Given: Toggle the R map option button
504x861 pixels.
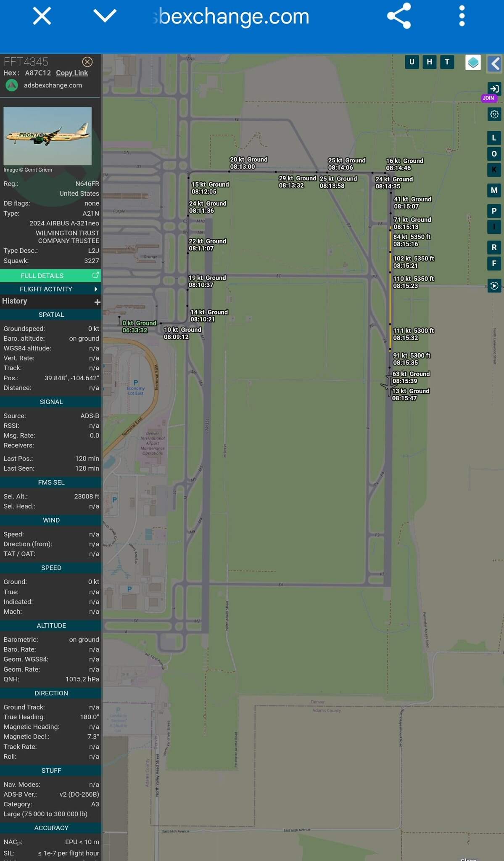Looking at the screenshot, I should [494, 247].
